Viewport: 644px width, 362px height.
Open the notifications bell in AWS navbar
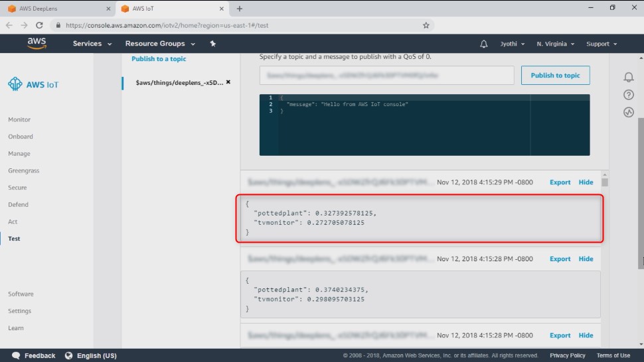(484, 44)
